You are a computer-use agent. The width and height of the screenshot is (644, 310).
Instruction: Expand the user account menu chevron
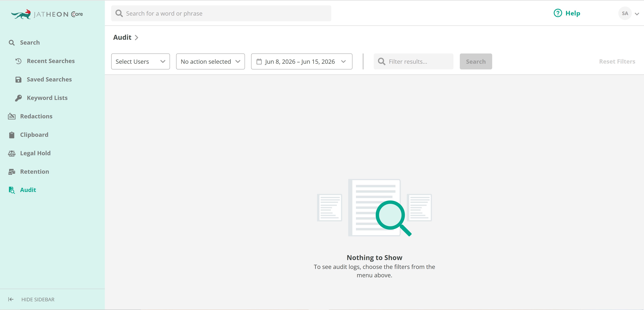637,14
